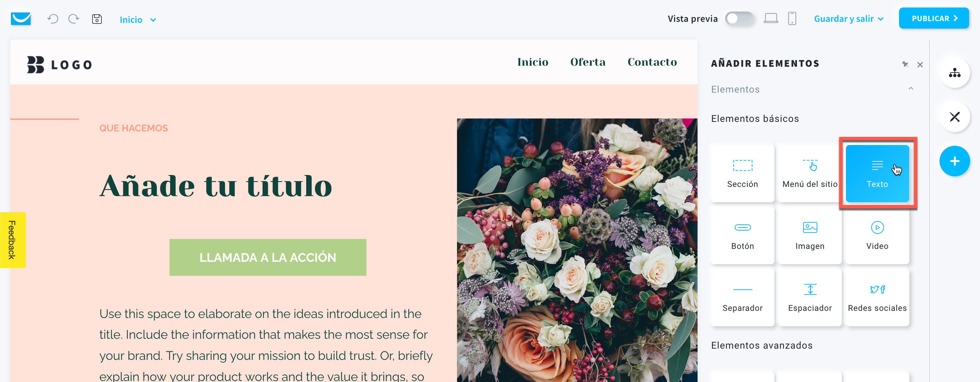Click the LLAMADA A LA ACCIÓN button
Image resolution: width=980 pixels, height=382 pixels.
click(x=268, y=257)
